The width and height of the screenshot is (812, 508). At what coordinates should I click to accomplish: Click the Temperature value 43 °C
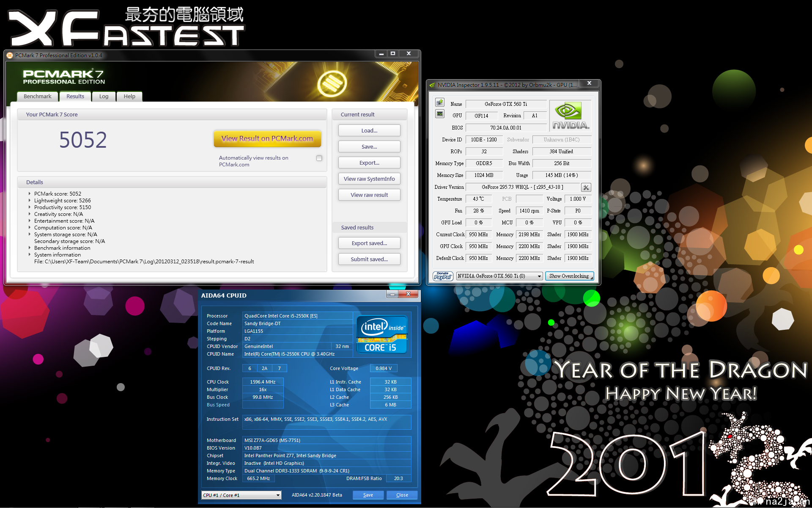tap(478, 199)
